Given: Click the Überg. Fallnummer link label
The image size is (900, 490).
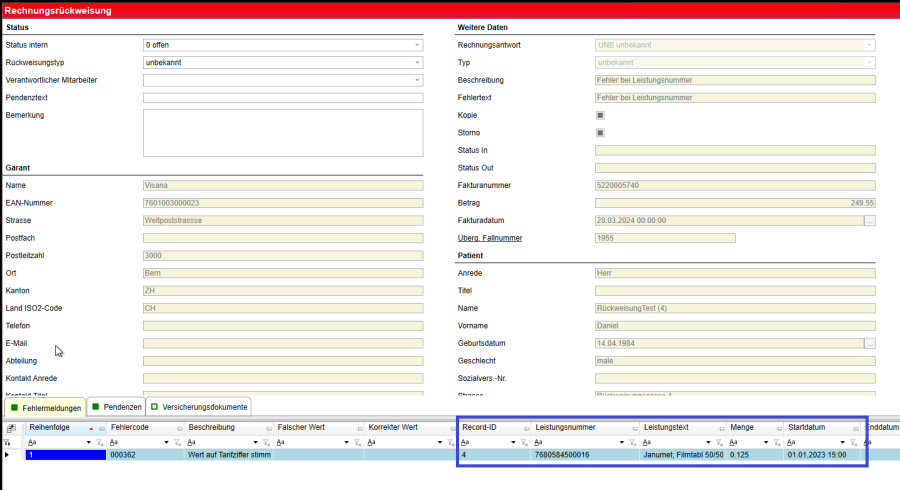Looking at the screenshot, I should (490, 238).
